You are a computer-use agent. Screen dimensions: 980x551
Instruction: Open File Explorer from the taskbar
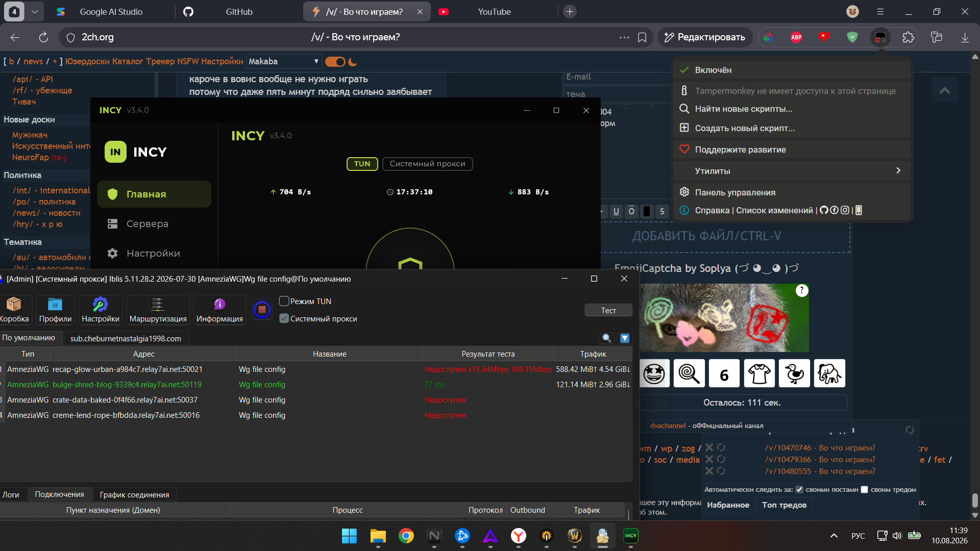click(x=378, y=536)
